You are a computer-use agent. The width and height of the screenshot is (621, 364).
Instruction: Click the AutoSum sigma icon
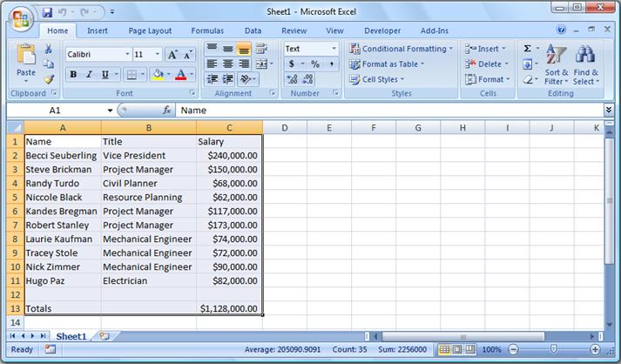pyautogui.click(x=528, y=49)
